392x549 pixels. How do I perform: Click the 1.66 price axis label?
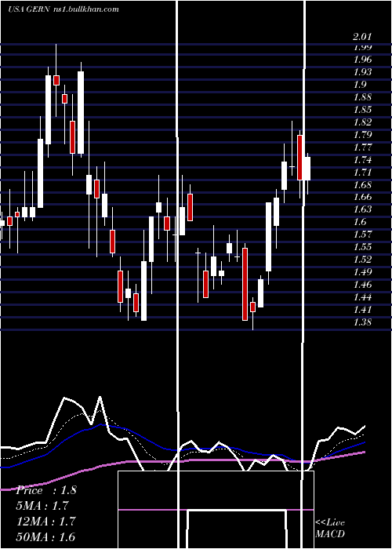tap(362, 197)
